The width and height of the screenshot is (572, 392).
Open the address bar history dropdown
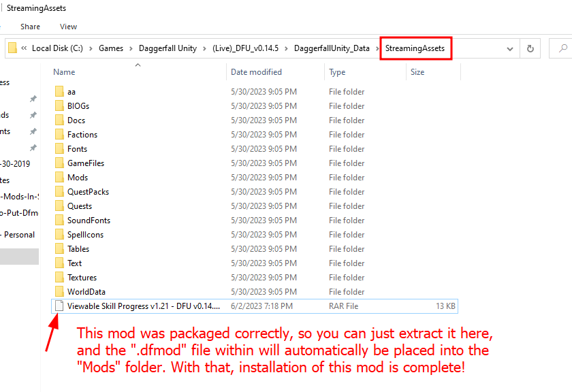click(510, 49)
